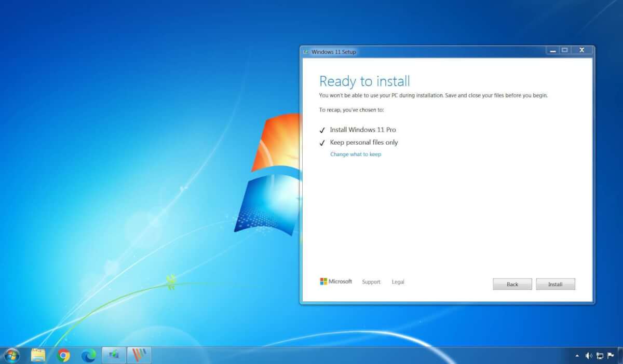Open the Change what to keep link
Screen dimensions: 623x364
coord(356,154)
